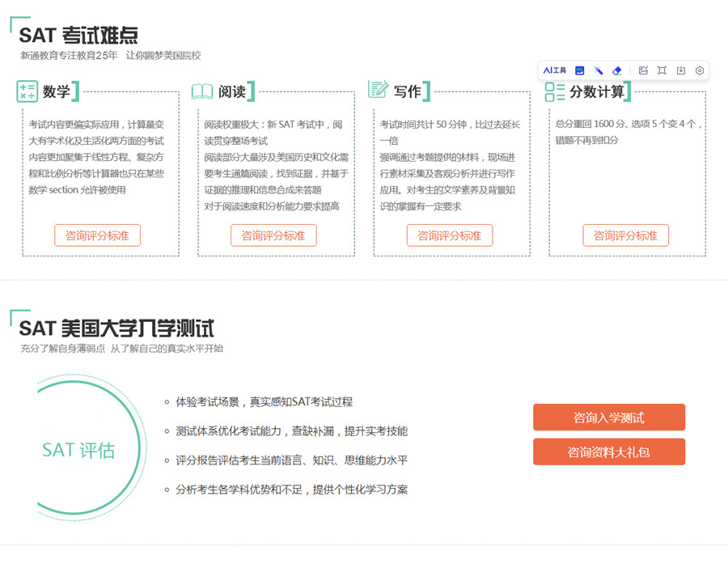Image resolution: width=728 pixels, height=568 pixels.
Task: Click the SAT 评估 circle graphic
Action: [78, 451]
